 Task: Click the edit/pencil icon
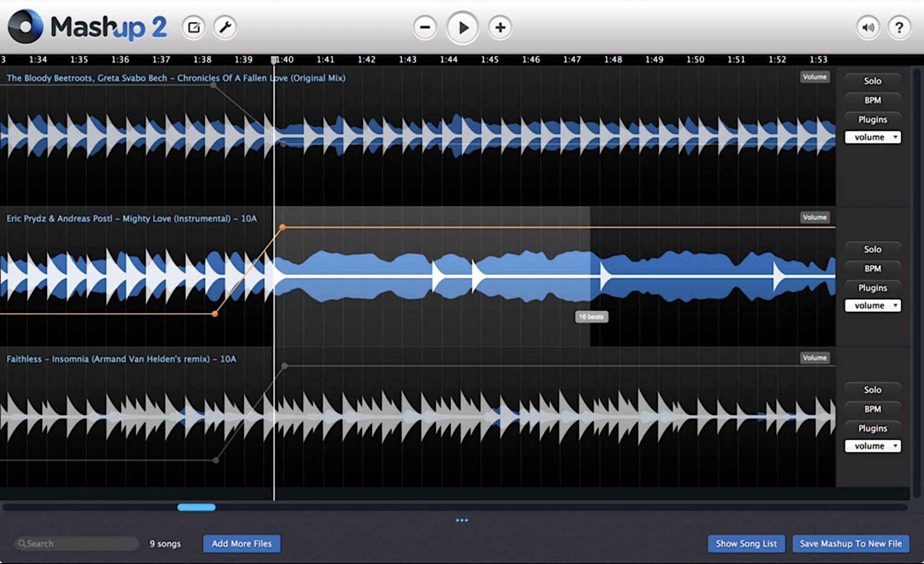(x=193, y=26)
